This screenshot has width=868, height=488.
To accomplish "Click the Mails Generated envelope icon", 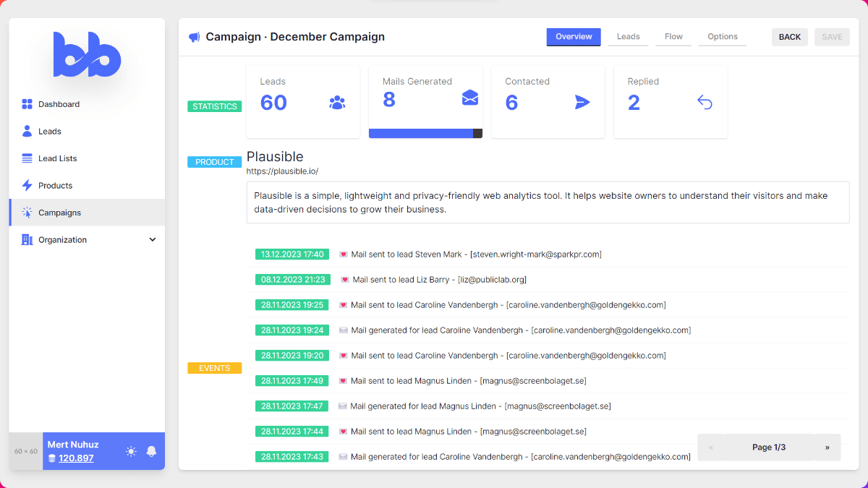I will pyautogui.click(x=470, y=98).
